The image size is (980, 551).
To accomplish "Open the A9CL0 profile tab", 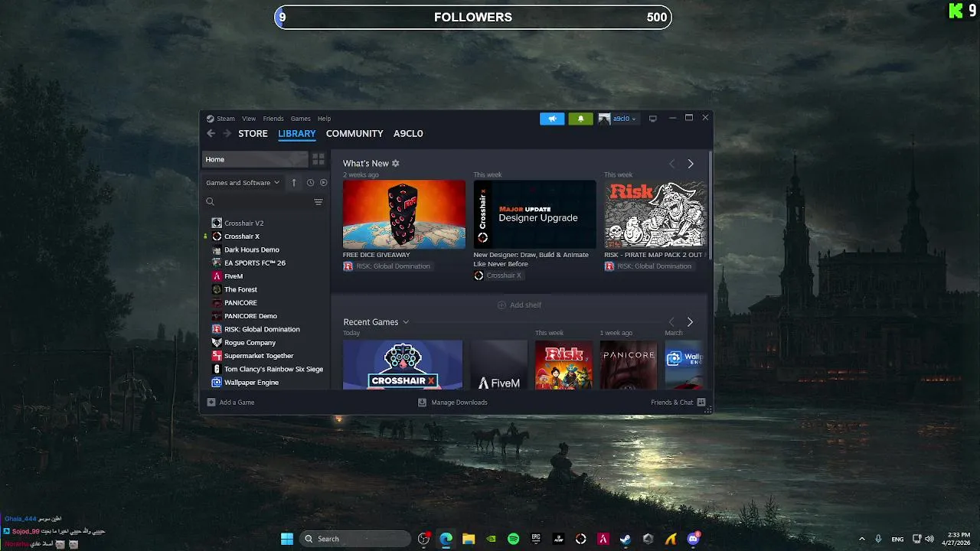I will click(x=408, y=133).
